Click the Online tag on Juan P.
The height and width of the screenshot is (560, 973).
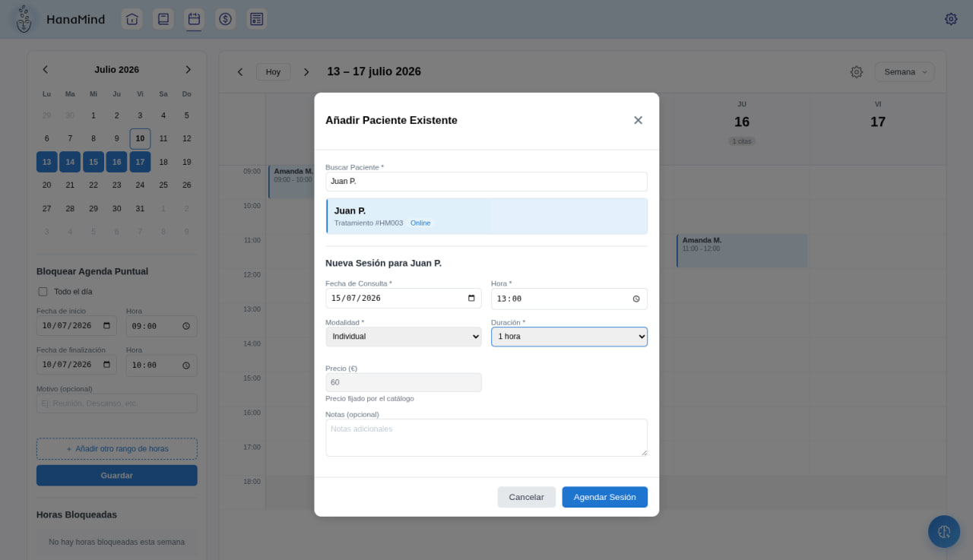[420, 223]
